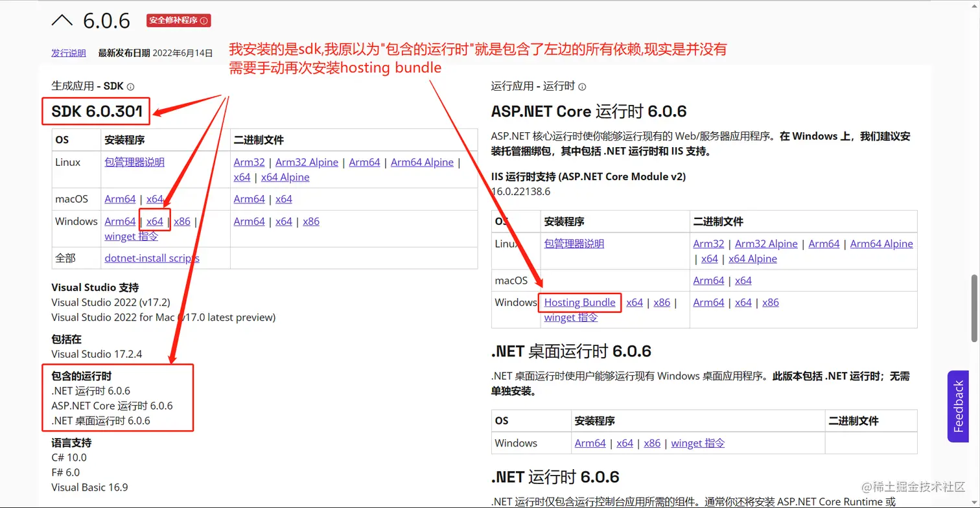Download ASP.NET Core runtime x86 Windows binary
Viewport: 980px width, 508px height.
(x=771, y=302)
